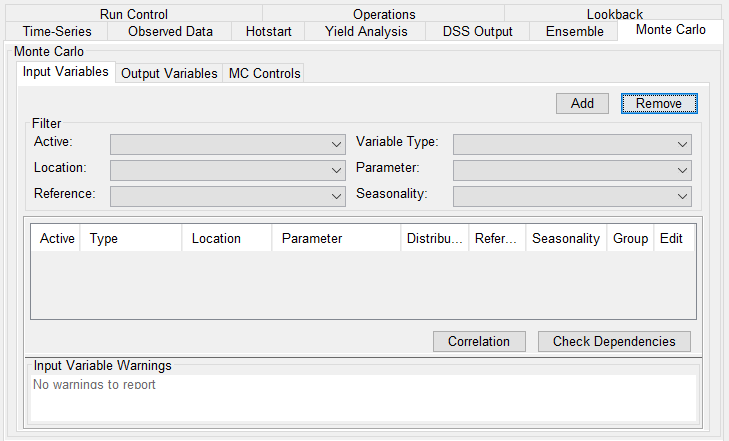
Task: Open the Parameter filter dropdown
Action: tap(572, 170)
